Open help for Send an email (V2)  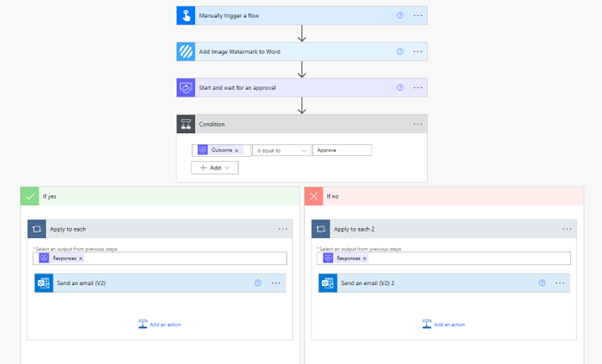(258, 283)
